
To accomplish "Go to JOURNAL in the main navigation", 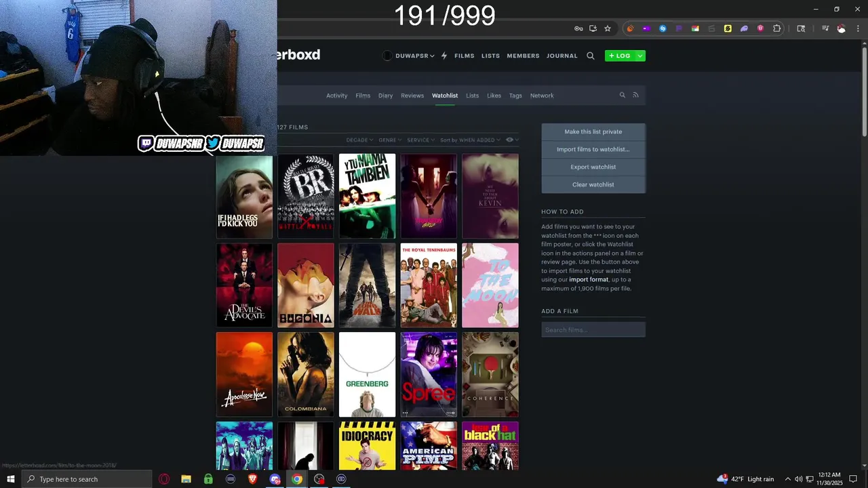I will point(562,56).
